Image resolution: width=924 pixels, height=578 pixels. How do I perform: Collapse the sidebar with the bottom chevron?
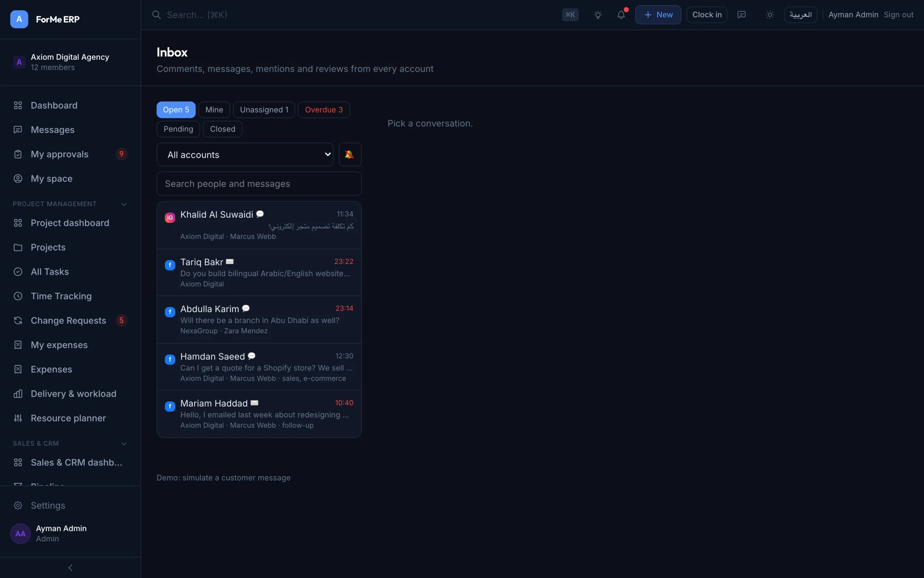[x=70, y=568]
